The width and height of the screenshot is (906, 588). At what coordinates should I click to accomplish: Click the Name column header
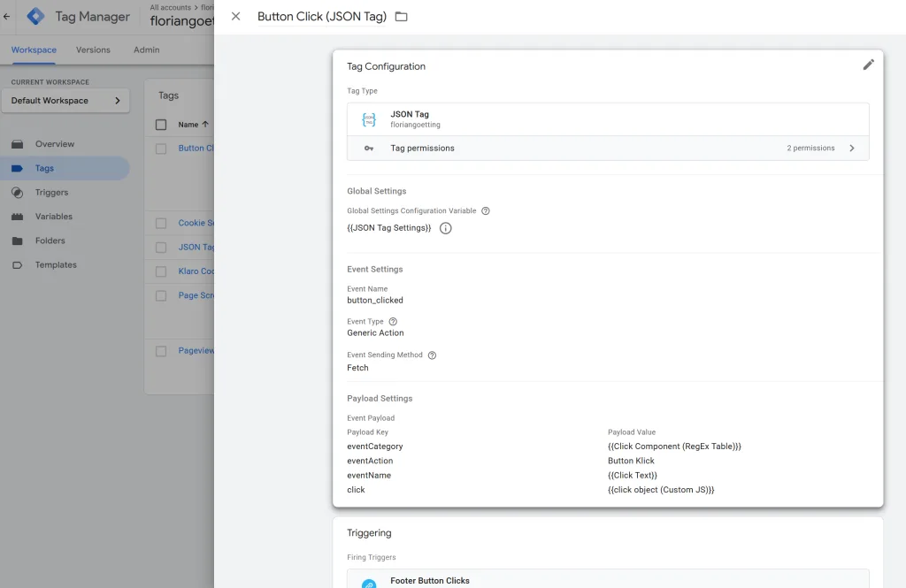pyautogui.click(x=188, y=125)
